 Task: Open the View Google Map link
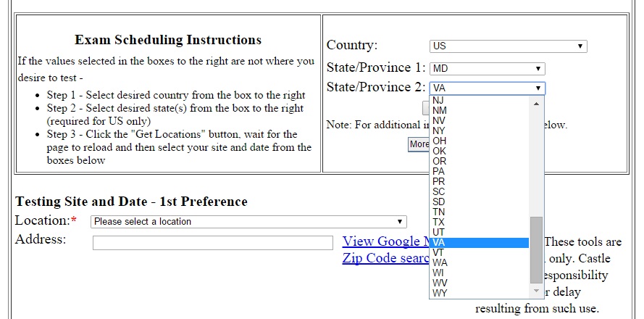tap(385, 241)
